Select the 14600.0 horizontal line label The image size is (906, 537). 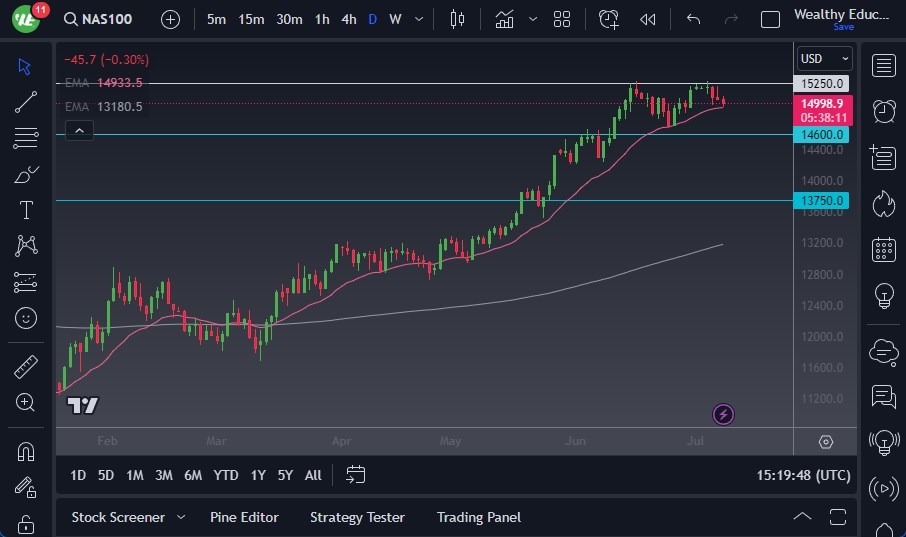[x=821, y=135]
